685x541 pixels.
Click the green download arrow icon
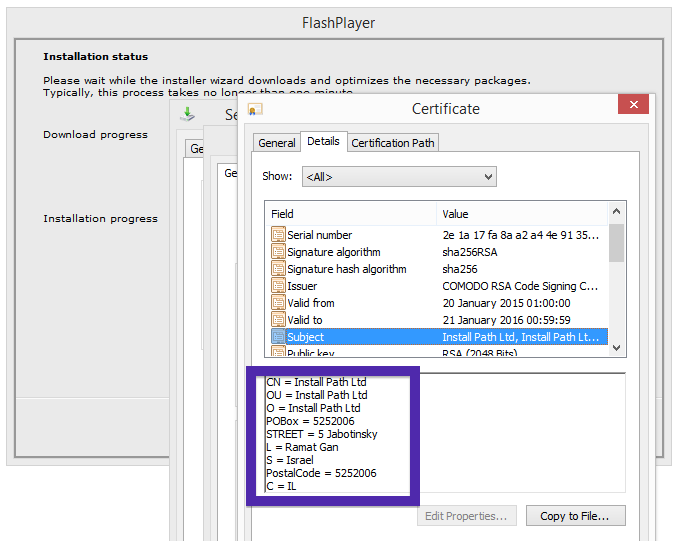tap(187, 114)
